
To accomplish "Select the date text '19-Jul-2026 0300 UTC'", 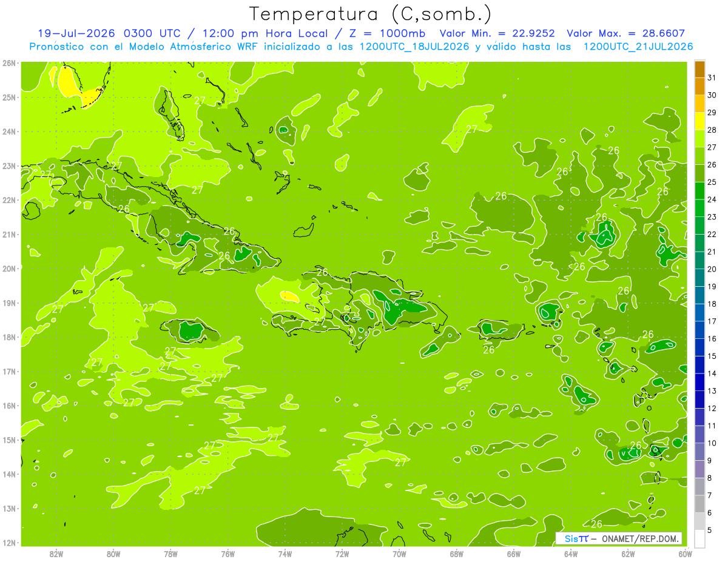I will (108, 33).
